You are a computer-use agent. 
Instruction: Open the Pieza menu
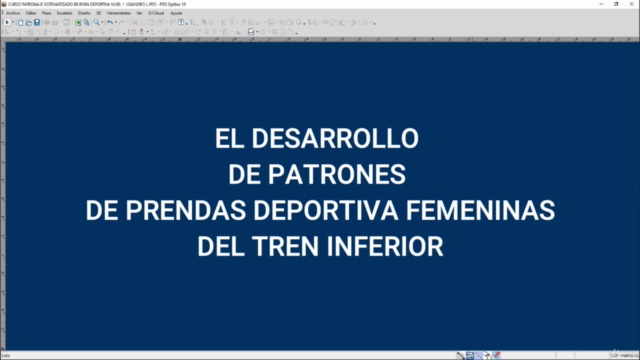point(47,13)
